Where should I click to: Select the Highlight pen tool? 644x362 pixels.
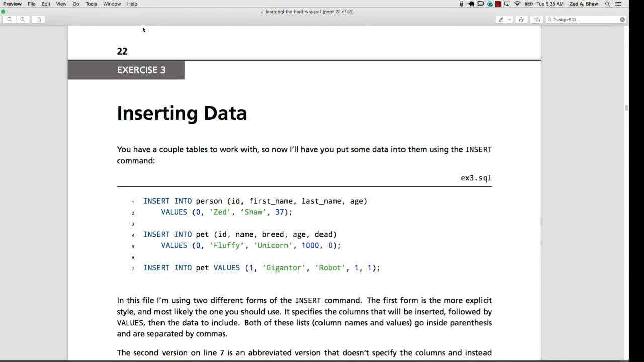click(x=501, y=20)
